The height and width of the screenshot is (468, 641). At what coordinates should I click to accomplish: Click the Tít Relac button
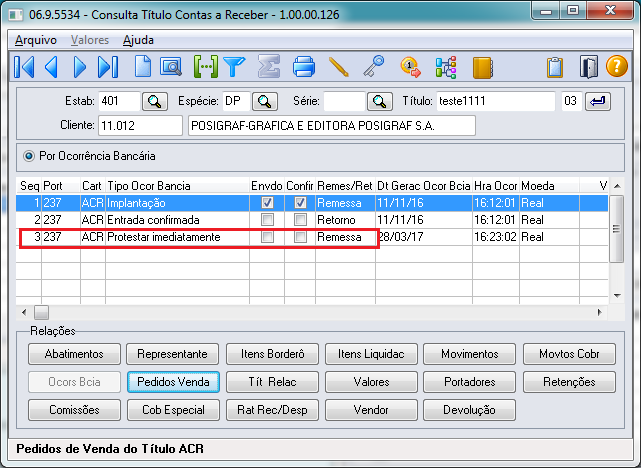click(x=272, y=382)
